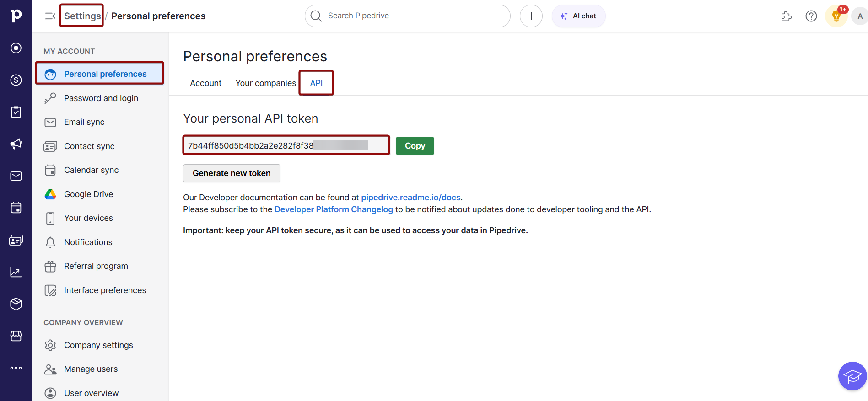Open Leads from the left rail target icon
868x401 pixels.
[x=16, y=48]
